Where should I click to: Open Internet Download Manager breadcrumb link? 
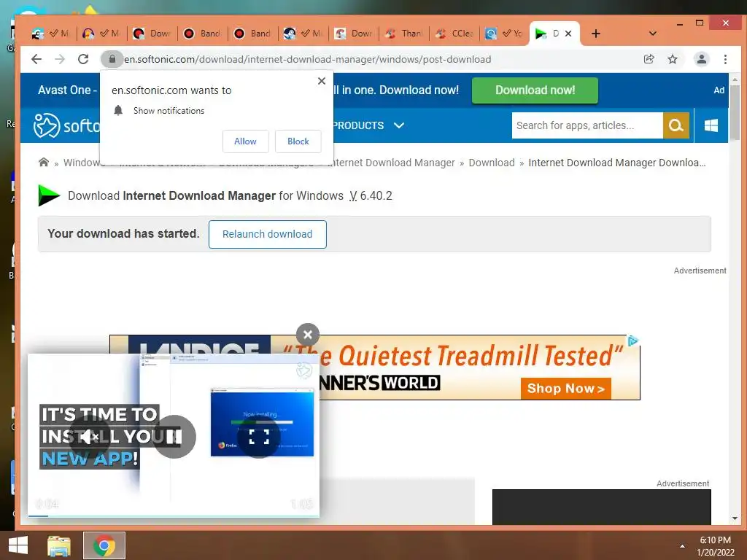392,163
